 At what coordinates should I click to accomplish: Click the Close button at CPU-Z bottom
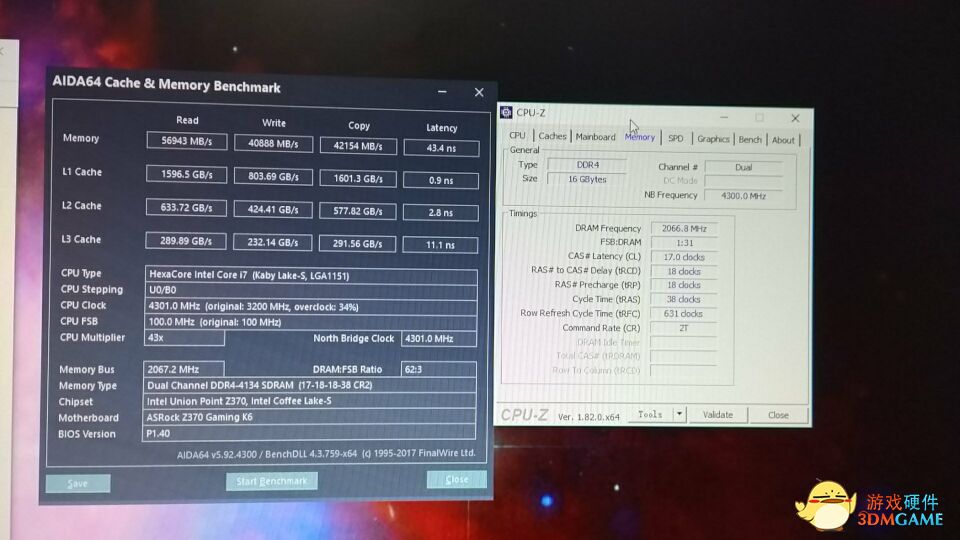coord(778,415)
